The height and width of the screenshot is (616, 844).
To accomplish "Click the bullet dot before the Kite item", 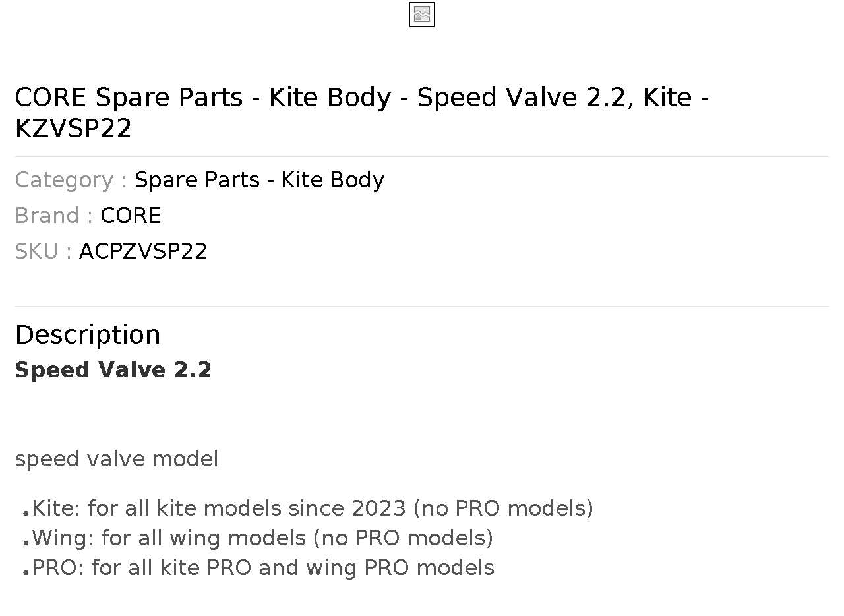I will point(26,513).
